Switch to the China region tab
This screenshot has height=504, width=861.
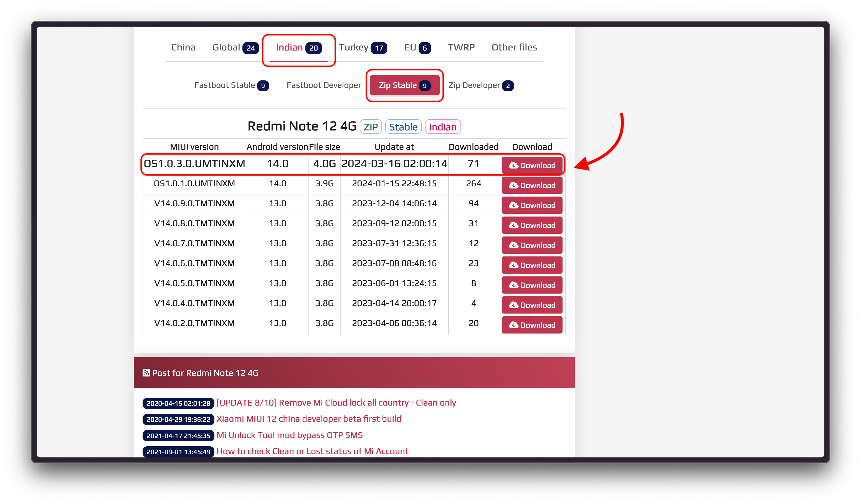click(x=183, y=47)
